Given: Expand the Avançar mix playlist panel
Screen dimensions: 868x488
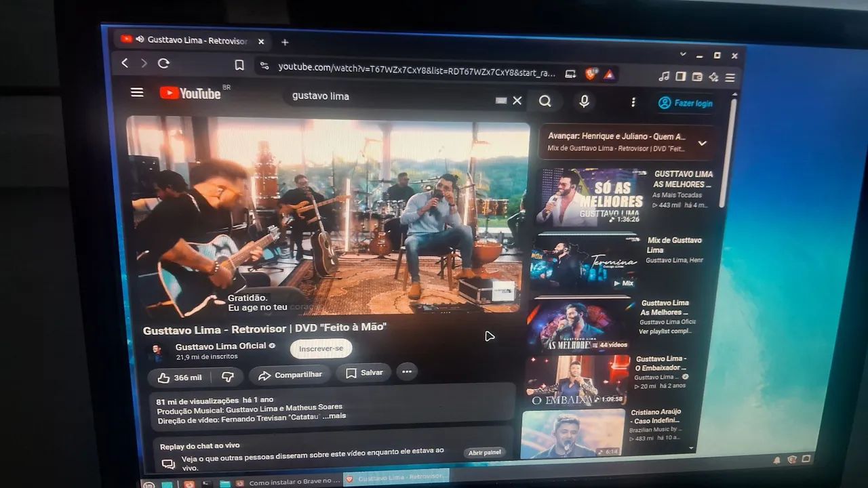Looking at the screenshot, I should 703,143.
